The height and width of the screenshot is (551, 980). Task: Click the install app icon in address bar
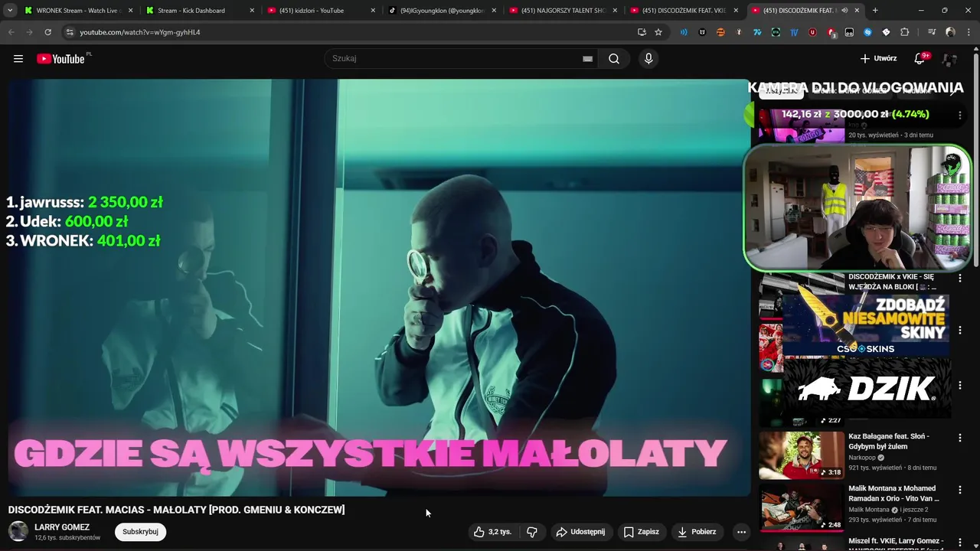pyautogui.click(x=642, y=32)
